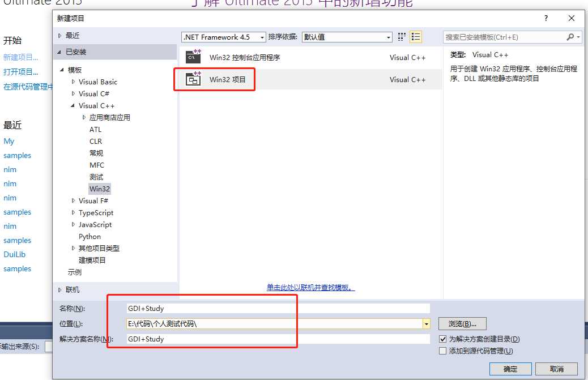Focus the 位置 path field

pyautogui.click(x=275, y=324)
